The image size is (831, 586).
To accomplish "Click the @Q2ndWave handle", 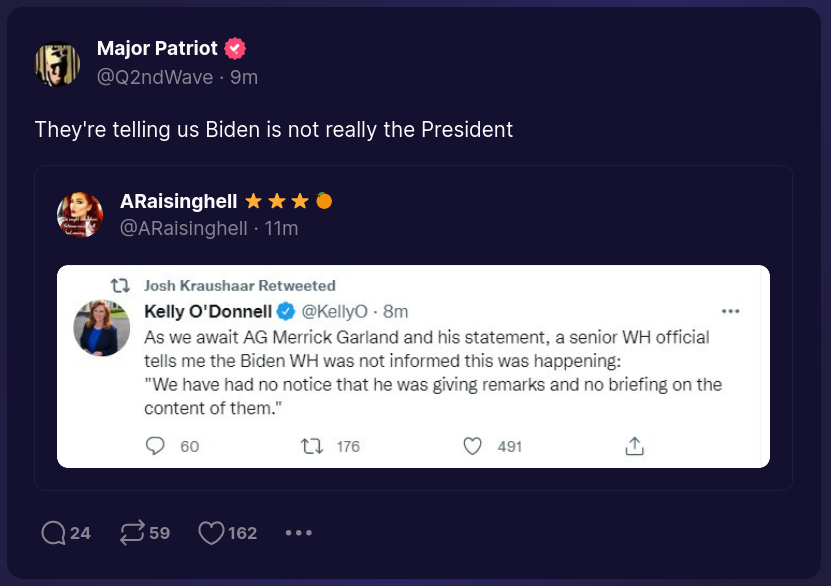I will click(x=154, y=76).
